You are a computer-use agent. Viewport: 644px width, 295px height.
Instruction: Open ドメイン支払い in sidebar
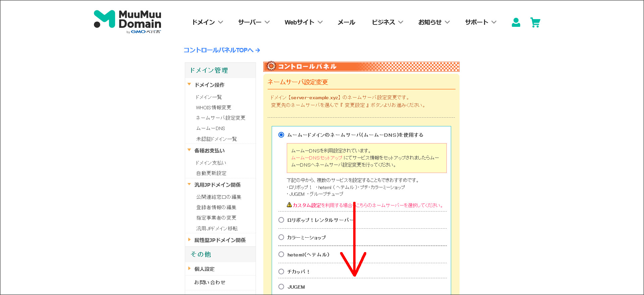coord(211,163)
